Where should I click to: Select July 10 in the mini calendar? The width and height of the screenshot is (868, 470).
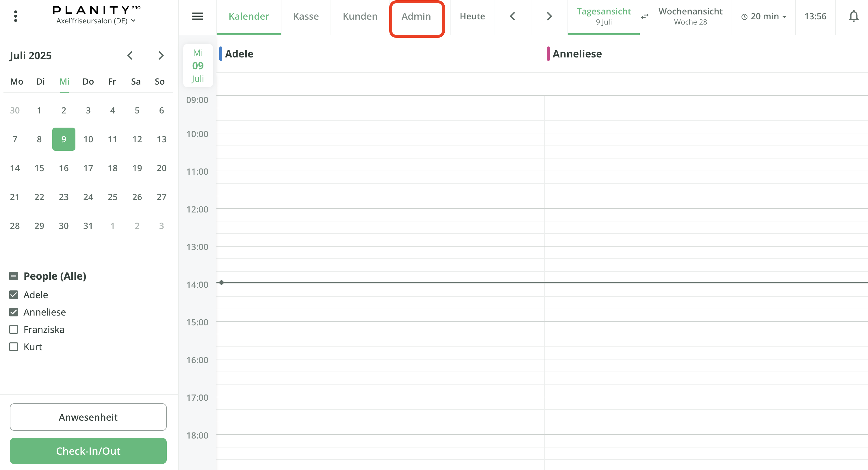[88, 139]
